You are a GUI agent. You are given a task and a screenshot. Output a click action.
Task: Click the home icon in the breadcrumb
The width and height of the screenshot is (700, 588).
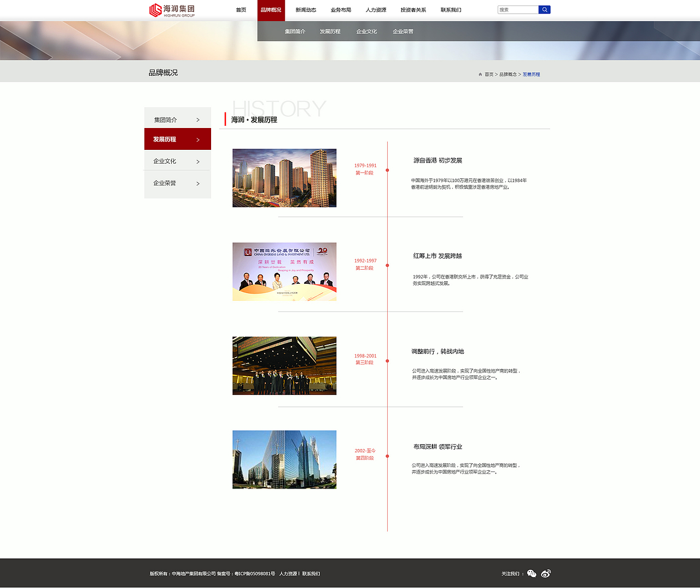pos(480,74)
